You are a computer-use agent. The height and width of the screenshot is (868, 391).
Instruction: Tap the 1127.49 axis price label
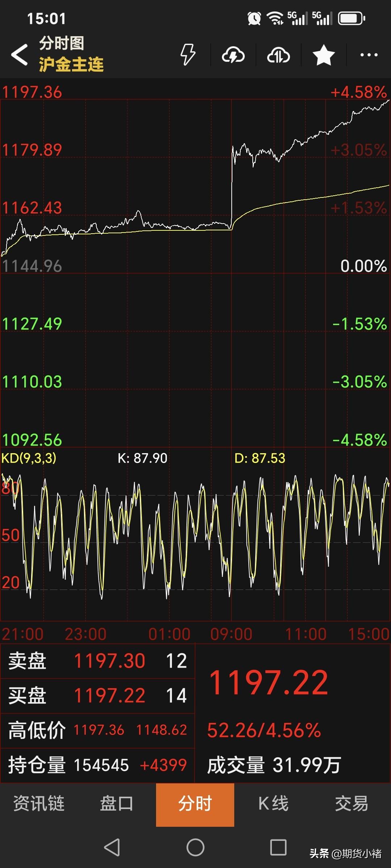tap(32, 324)
